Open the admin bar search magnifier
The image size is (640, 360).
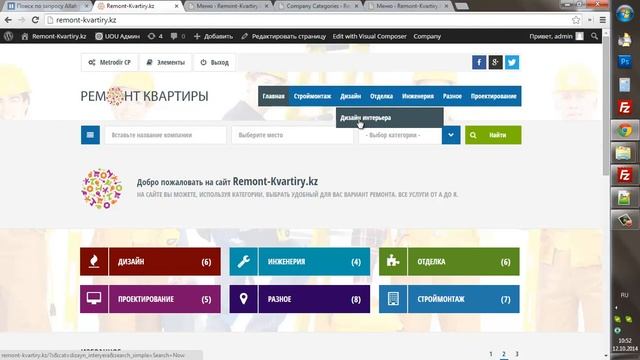594,36
